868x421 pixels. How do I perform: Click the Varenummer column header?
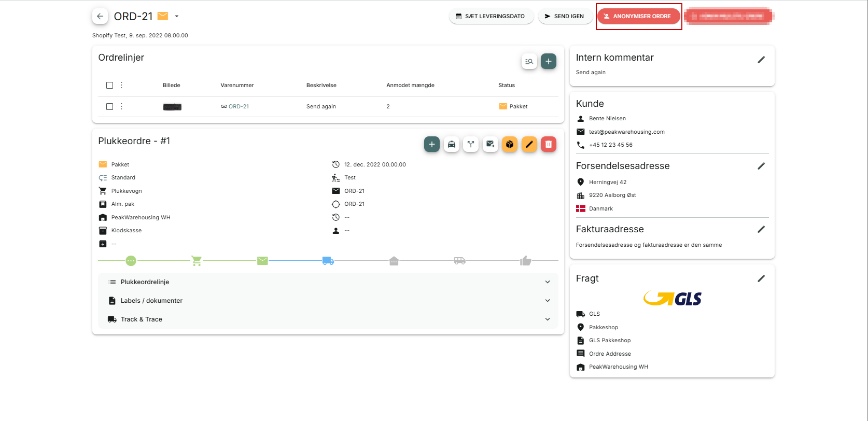tap(237, 85)
